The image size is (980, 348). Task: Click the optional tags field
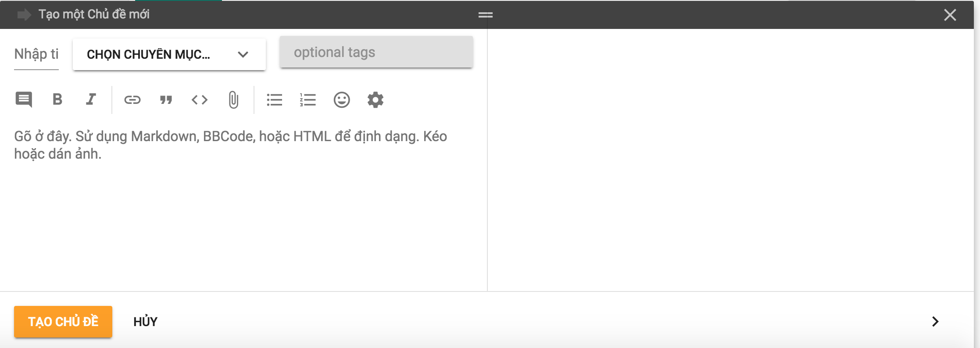pos(376,53)
